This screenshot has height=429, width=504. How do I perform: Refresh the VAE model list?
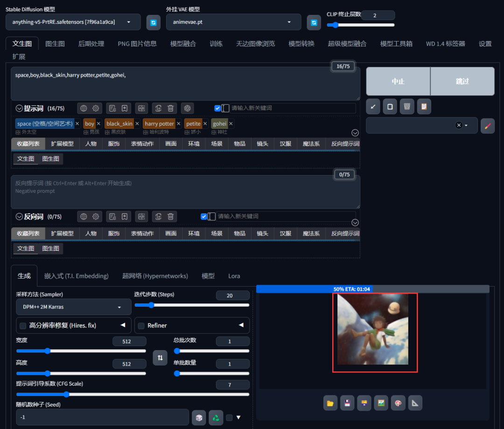coord(314,22)
